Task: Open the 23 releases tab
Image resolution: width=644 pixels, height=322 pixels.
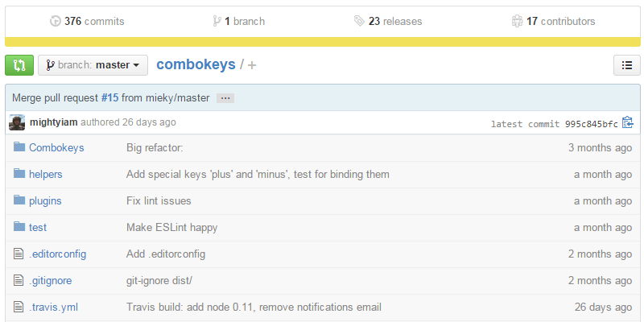Action: [388, 22]
